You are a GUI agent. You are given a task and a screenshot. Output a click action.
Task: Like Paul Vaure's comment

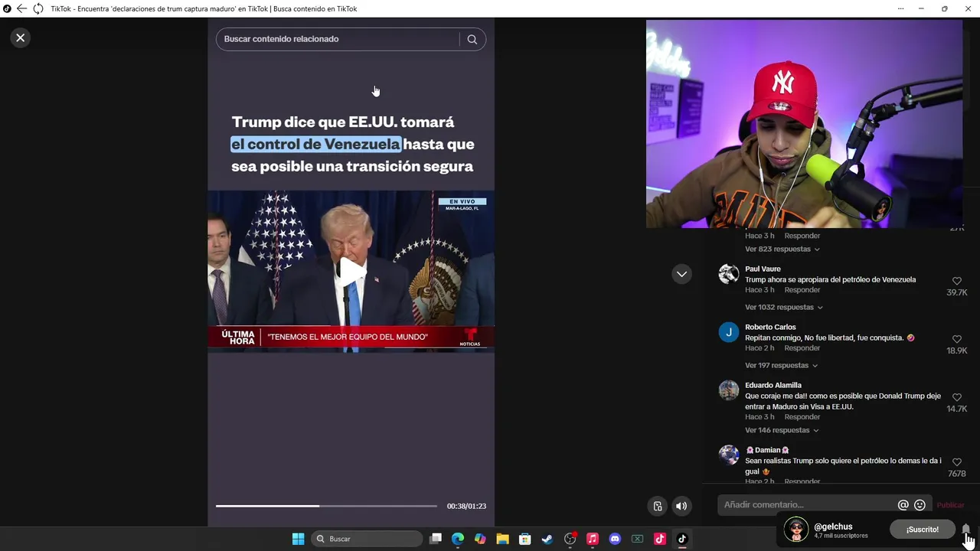[957, 282]
